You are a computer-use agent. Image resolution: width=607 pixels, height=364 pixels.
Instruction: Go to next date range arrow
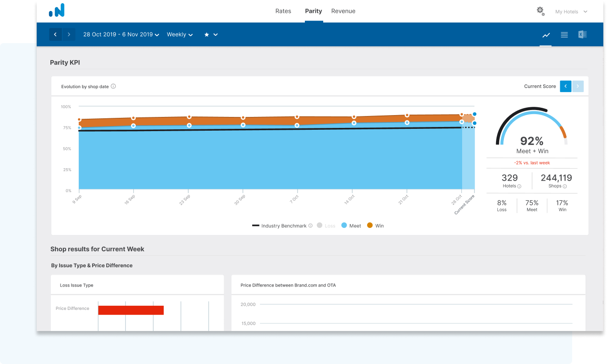tap(69, 34)
